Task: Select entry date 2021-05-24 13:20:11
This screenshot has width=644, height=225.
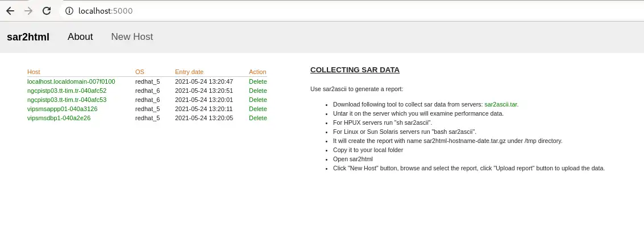Action: click(x=203, y=109)
